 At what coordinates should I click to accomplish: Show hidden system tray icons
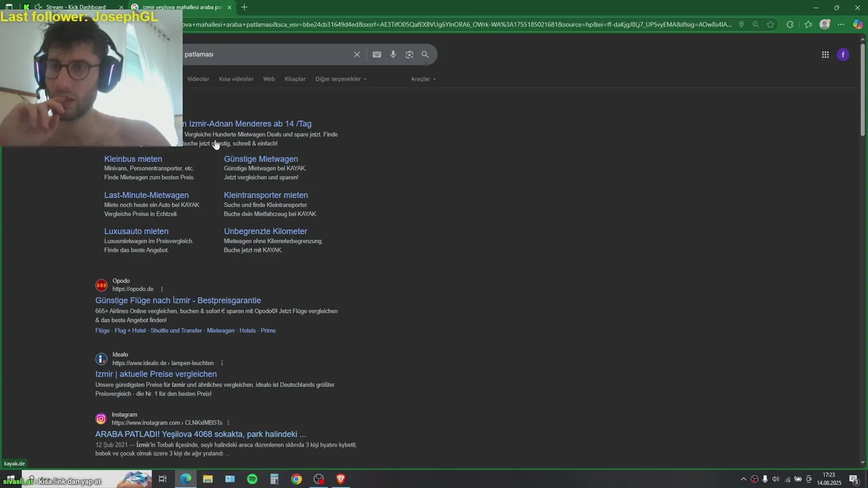click(x=743, y=479)
